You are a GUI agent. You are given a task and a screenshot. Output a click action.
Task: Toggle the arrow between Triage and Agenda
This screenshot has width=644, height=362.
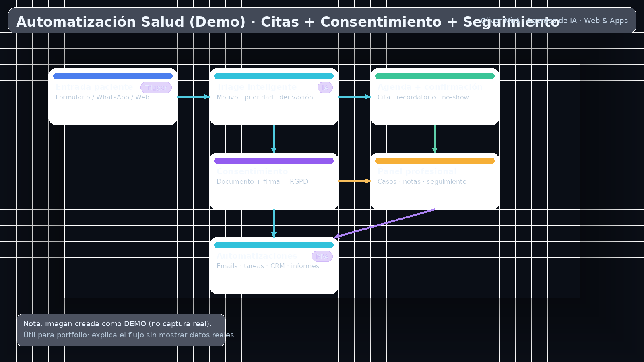(353, 97)
